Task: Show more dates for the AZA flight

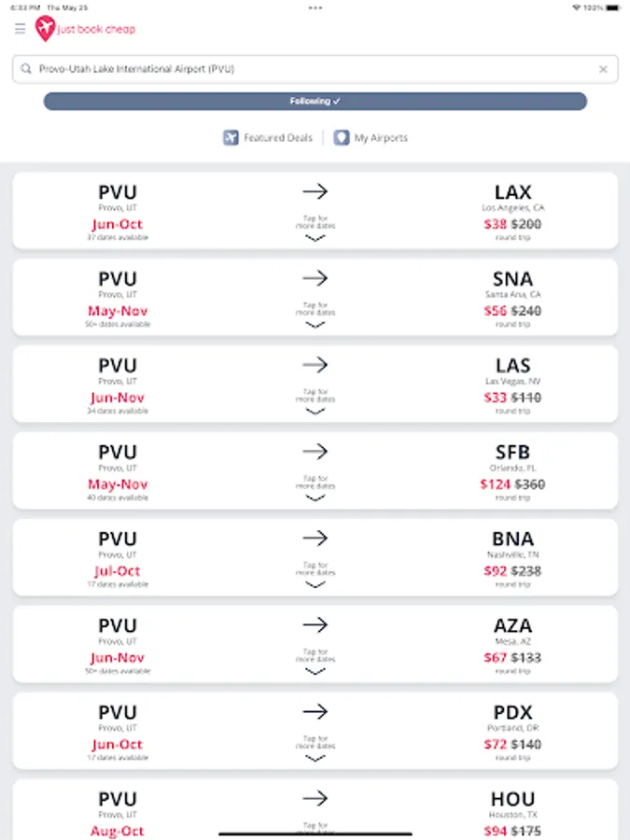Action: [315, 671]
